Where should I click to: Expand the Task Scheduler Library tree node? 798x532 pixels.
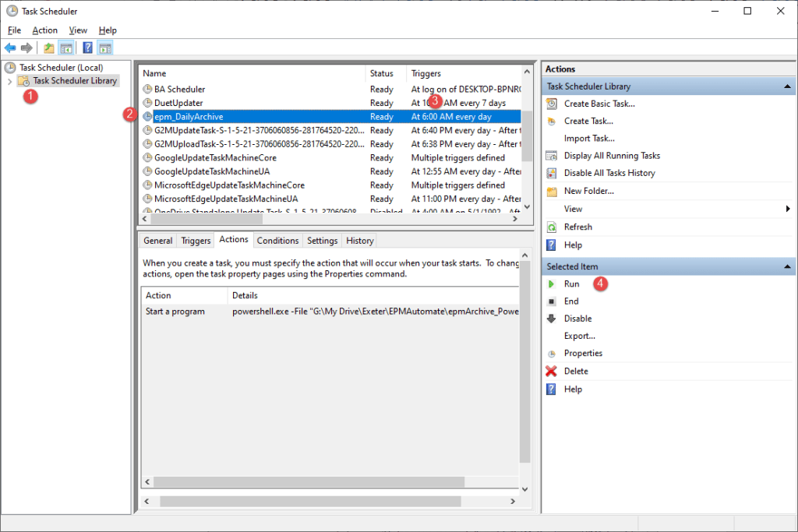pyautogui.click(x=9, y=81)
